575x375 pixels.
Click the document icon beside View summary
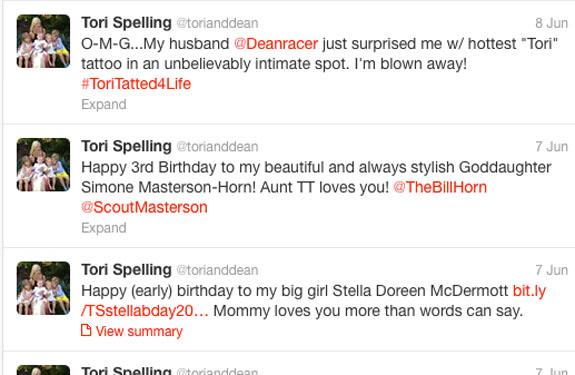(x=86, y=330)
